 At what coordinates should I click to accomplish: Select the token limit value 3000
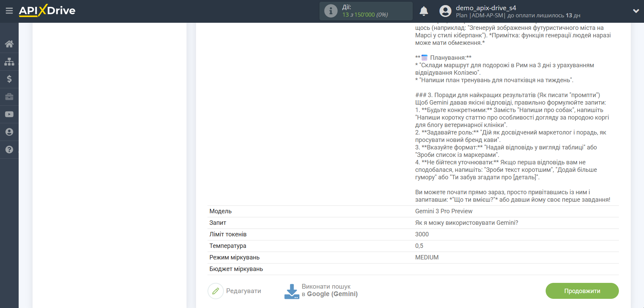[x=422, y=234]
